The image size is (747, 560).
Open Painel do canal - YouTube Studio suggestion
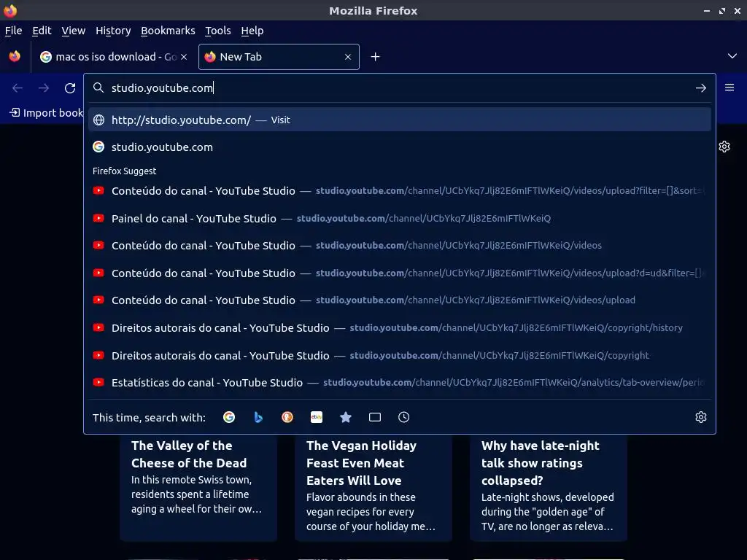(399, 219)
